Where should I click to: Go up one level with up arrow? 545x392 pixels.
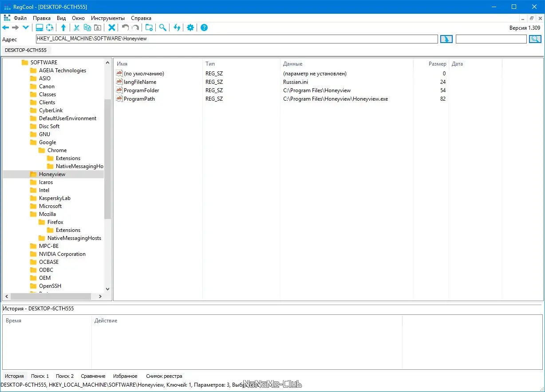[63, 27]
